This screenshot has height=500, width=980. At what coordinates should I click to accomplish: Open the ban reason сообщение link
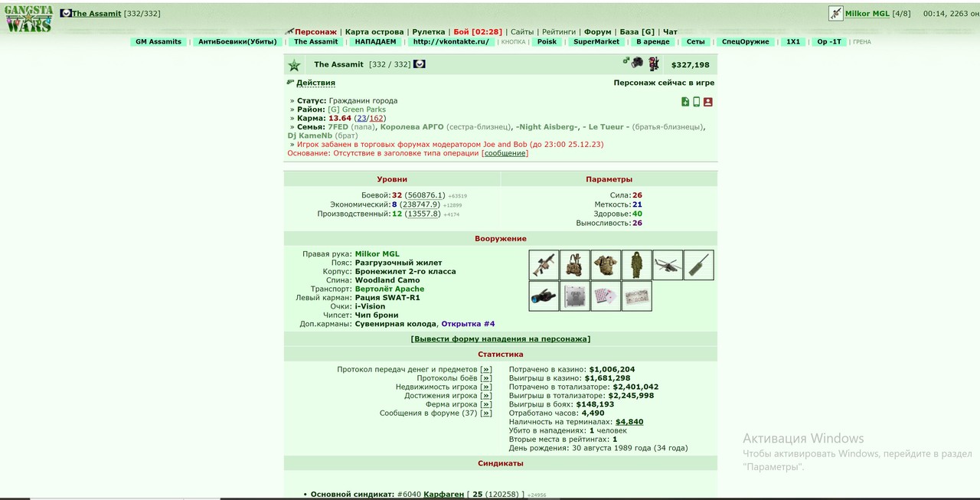[x=505, y=153]
